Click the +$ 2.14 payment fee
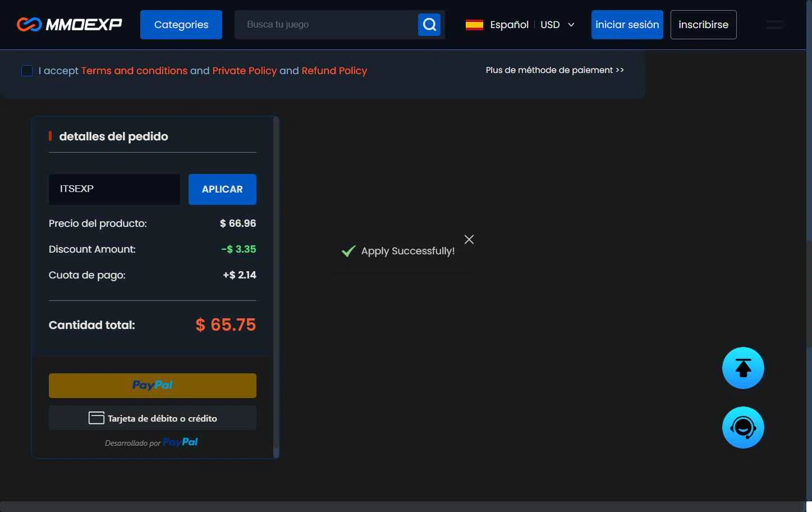The image size is (812, 512). 240,275
